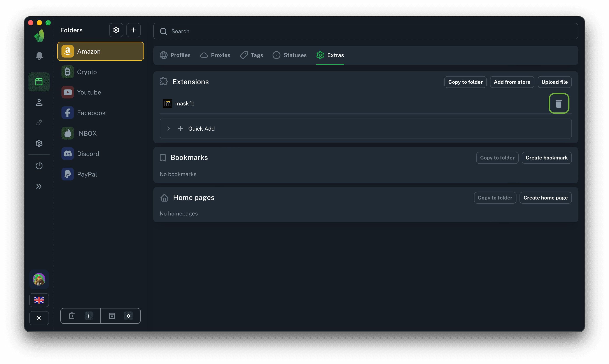Click the Search input field

(366, 31)
